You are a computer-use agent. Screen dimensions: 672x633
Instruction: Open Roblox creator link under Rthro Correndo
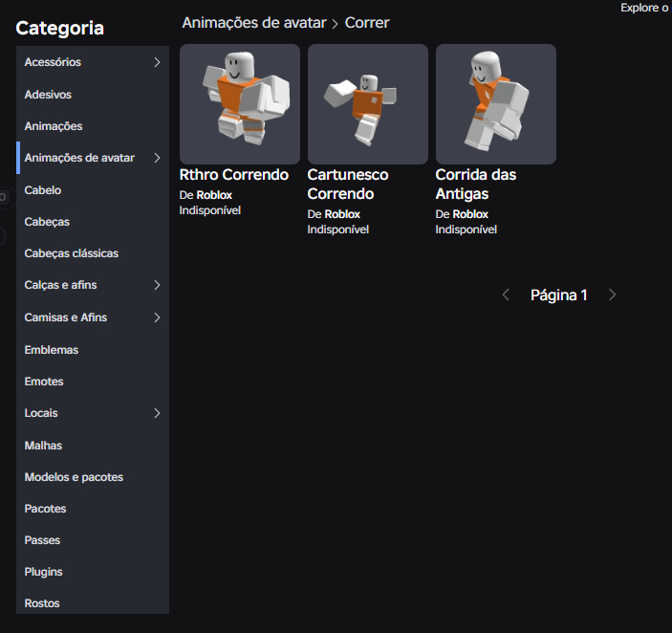pyautogui.click(x=214, y=195)
